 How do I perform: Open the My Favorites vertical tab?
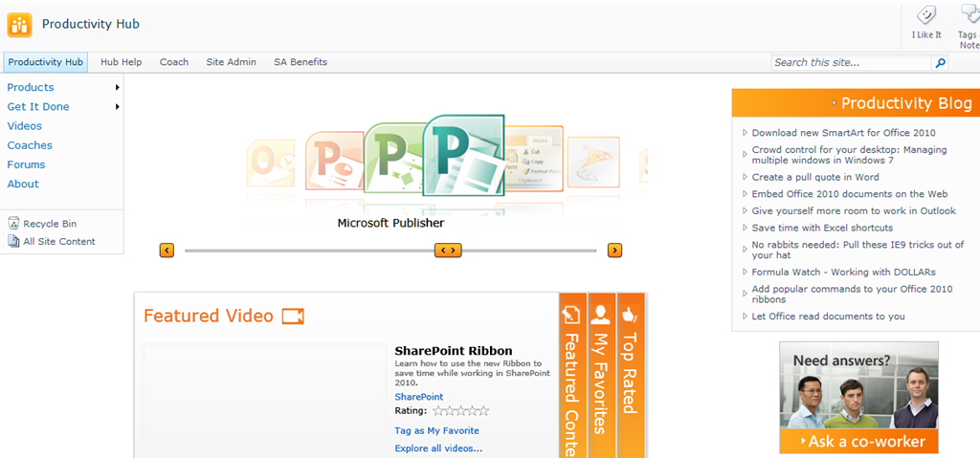pyautogui.click(x=601, y=373)
